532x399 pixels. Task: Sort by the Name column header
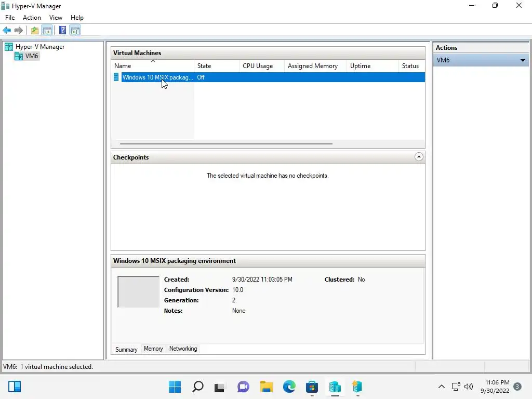pyautogui.click(x=153, y=66)
